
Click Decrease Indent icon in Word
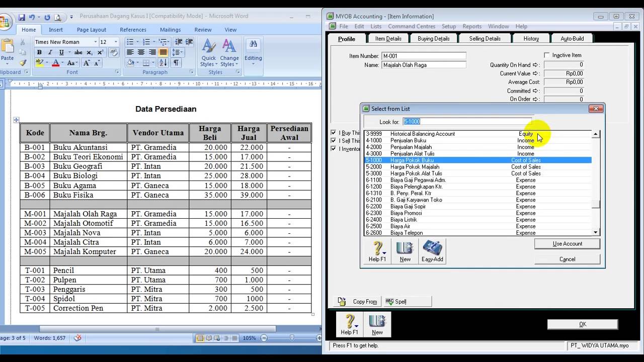click(x=178, y=42)
